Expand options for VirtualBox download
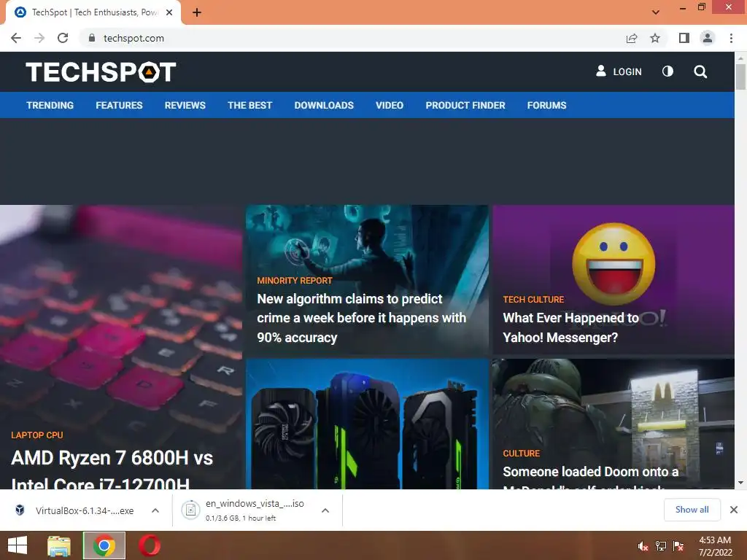The image size is (747, 560). 155,510
